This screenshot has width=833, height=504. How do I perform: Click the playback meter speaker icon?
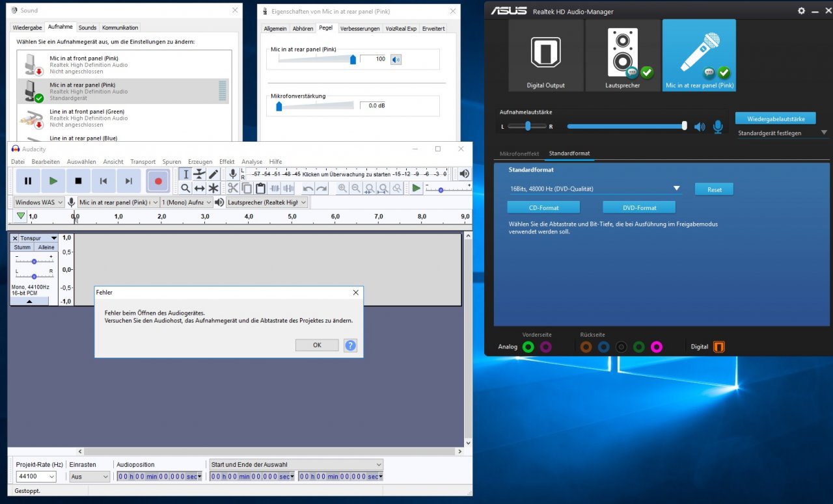464,174
